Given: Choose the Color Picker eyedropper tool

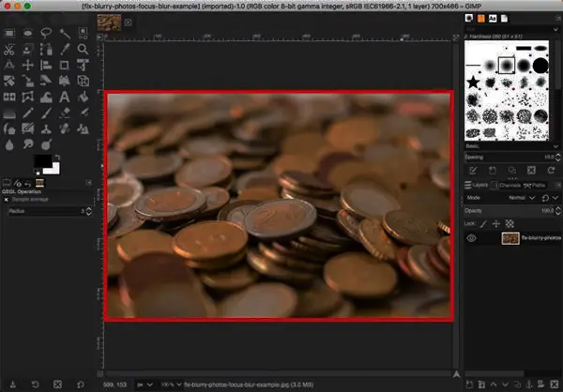Looking at the screenshot, I should pos(66,49).
